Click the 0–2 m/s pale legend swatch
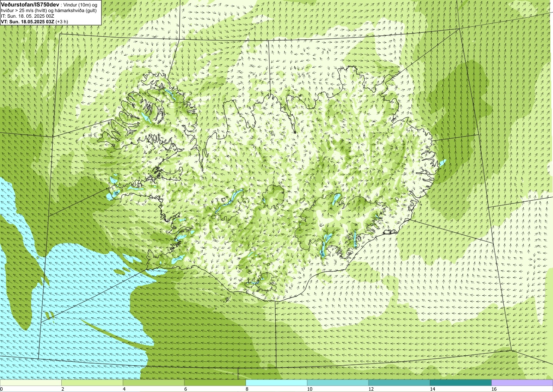 tap(31, 383)
